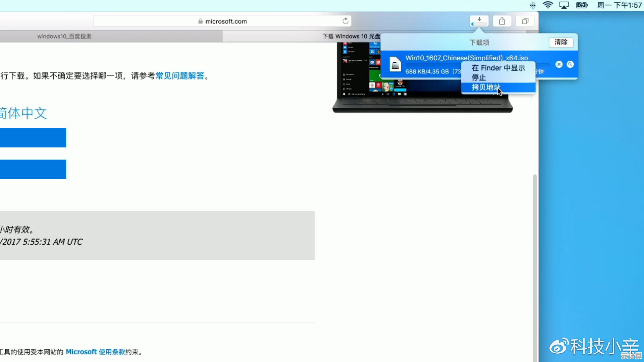
Task: Open AirPlay display menu bar icon
Action: pos(564,5)
